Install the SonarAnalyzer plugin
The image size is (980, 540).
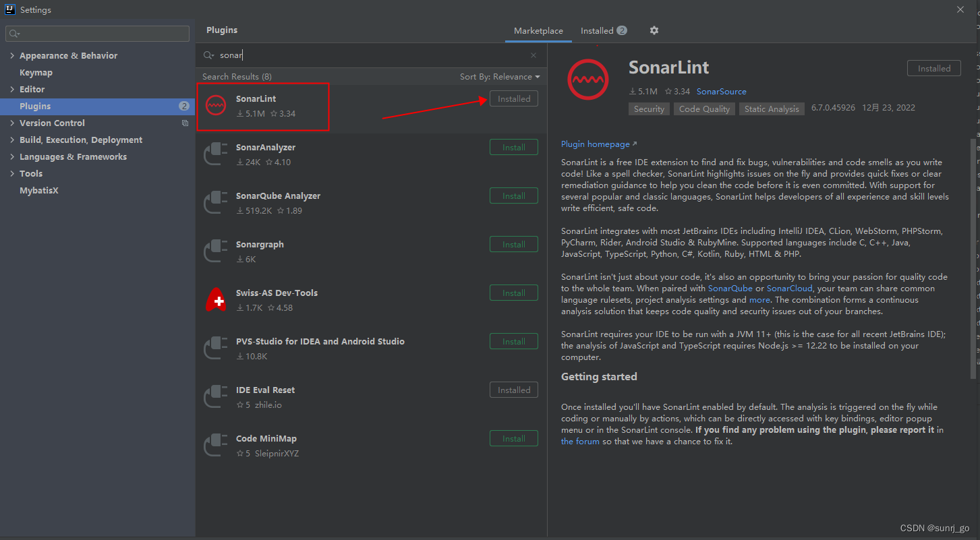513,148
